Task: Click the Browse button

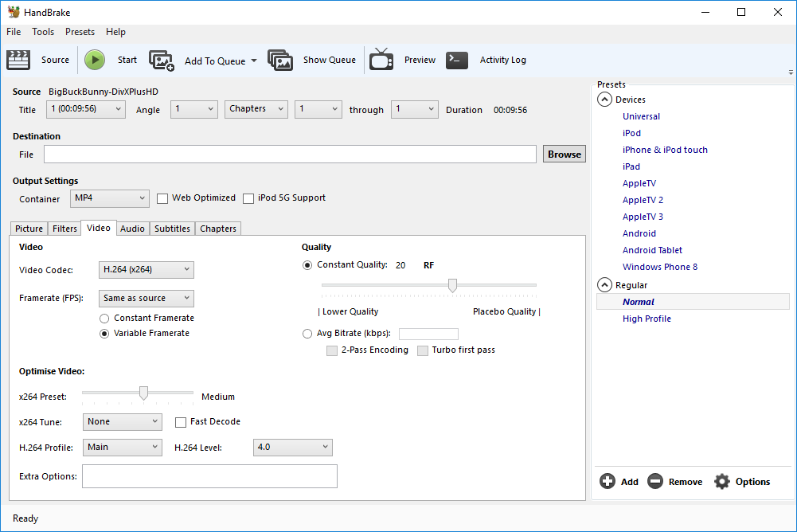Action: [x=565, y=155]
